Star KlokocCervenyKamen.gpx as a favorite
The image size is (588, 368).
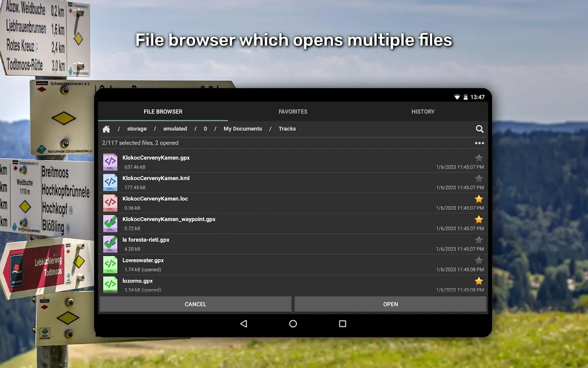[x=479, y=158]
